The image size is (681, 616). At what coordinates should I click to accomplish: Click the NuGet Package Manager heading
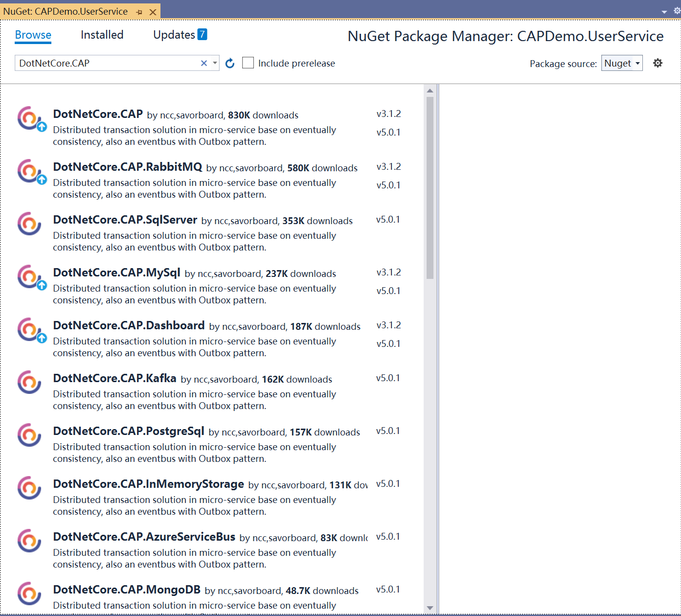505,36
